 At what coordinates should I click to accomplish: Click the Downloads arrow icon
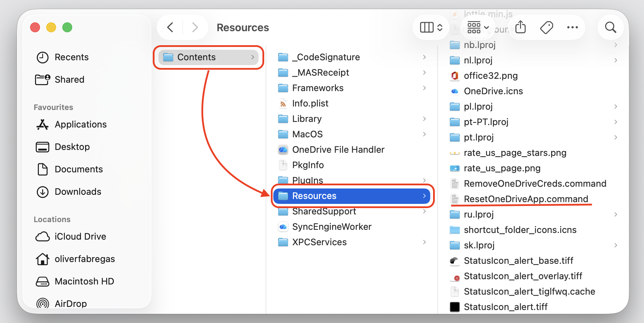point(43,192)
